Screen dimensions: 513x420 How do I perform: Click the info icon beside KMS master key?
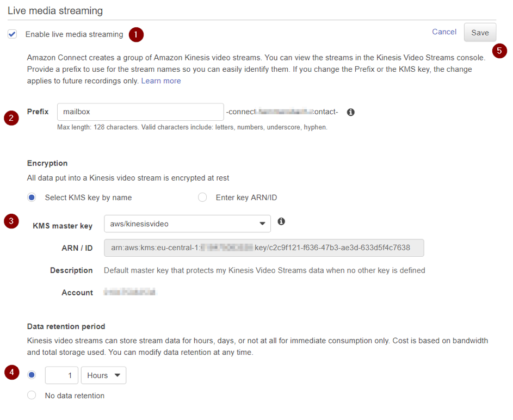281,221
